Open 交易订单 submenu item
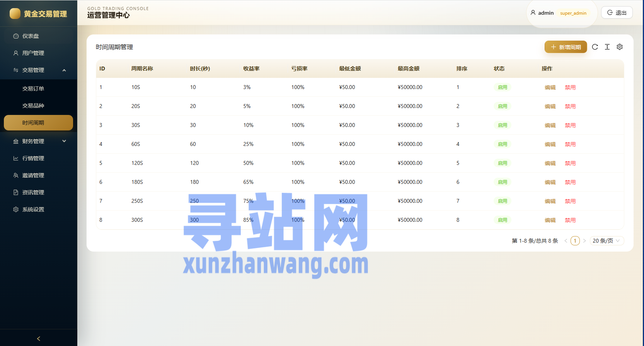644x346 pixels. click(39, 89)
